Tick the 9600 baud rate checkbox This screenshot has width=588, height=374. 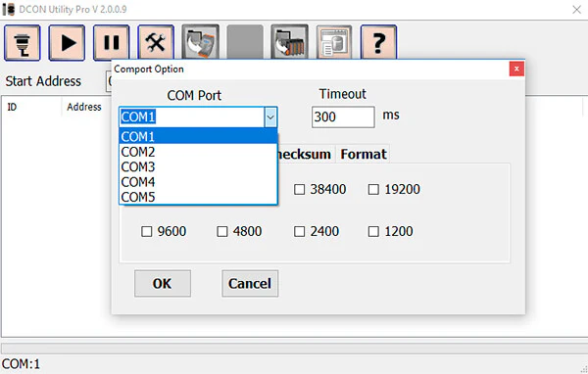(147, 231)
